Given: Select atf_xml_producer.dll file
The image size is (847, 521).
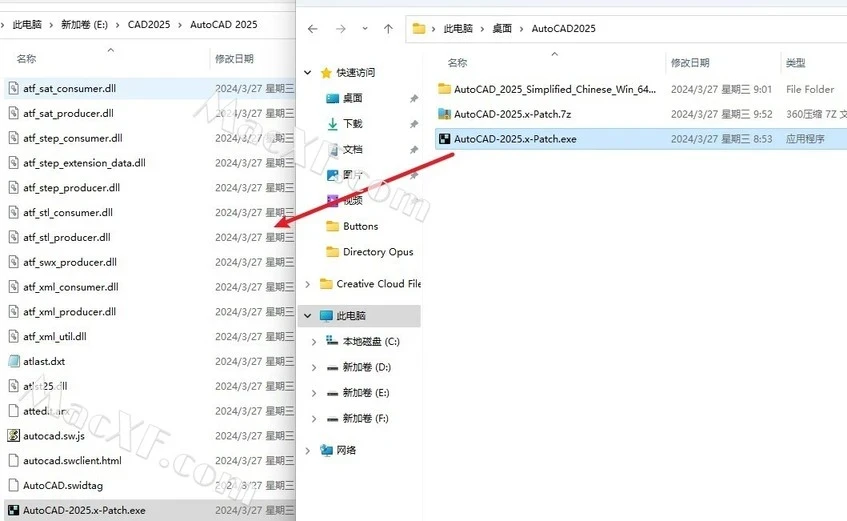Looking at the screenshot, I should (69, 311).
